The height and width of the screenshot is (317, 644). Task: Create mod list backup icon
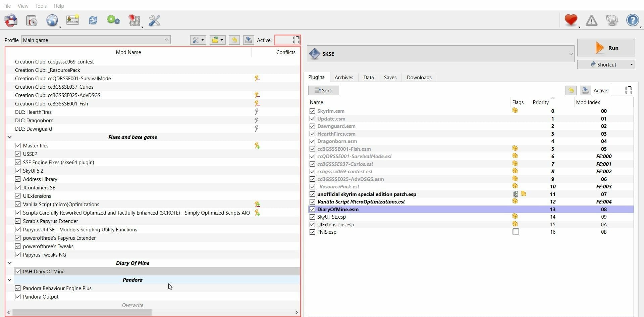pos(249,40)
